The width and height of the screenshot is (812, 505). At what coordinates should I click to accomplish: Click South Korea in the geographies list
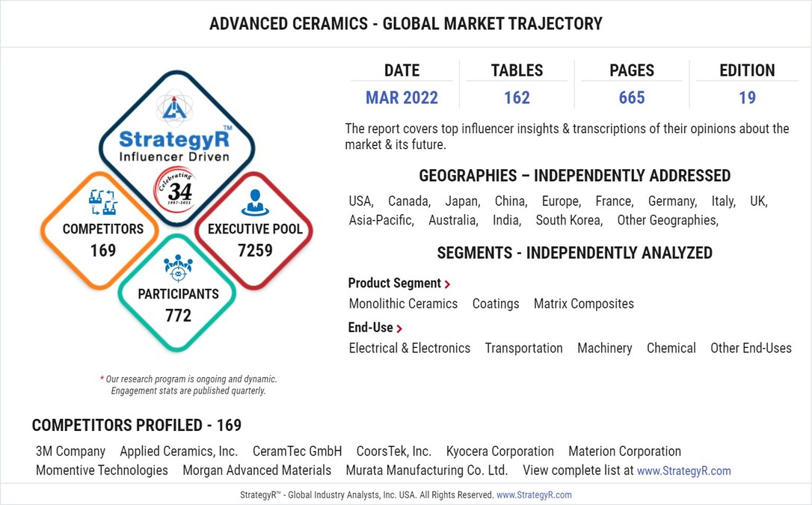click(x=569, y=220)
